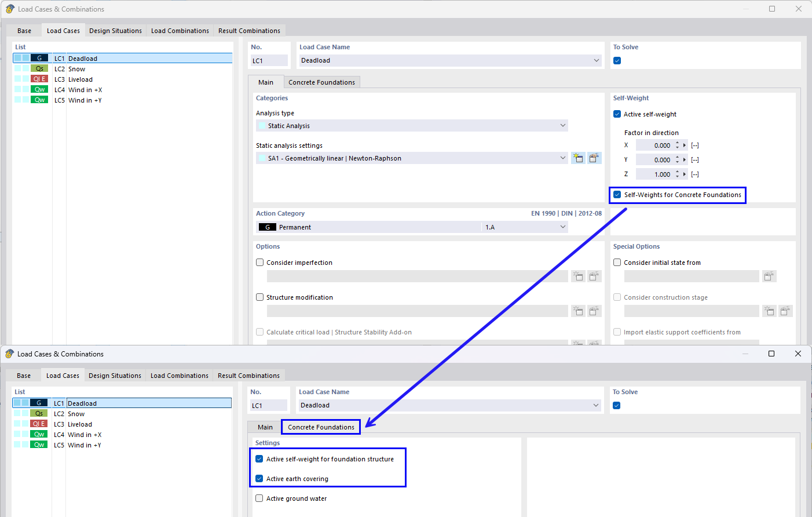Screen dimensions: 812x517
Task: Toggle To Solve checkbox in lower window
Action: [x=617, y=406]
